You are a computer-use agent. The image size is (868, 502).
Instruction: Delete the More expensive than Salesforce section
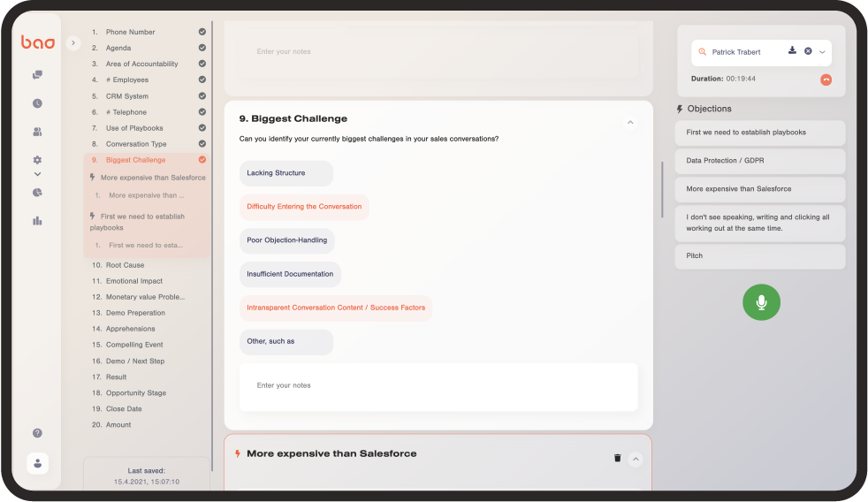(x=617, y=458)
